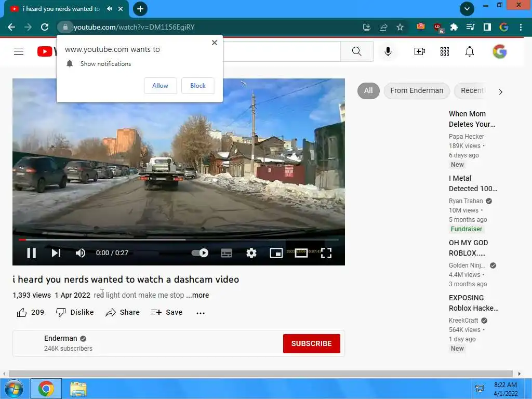Image resolution: width=532 pixels, height=399 pixels.
Task: Toggle Chrome side panel
Action: click(x=487, y=27)
